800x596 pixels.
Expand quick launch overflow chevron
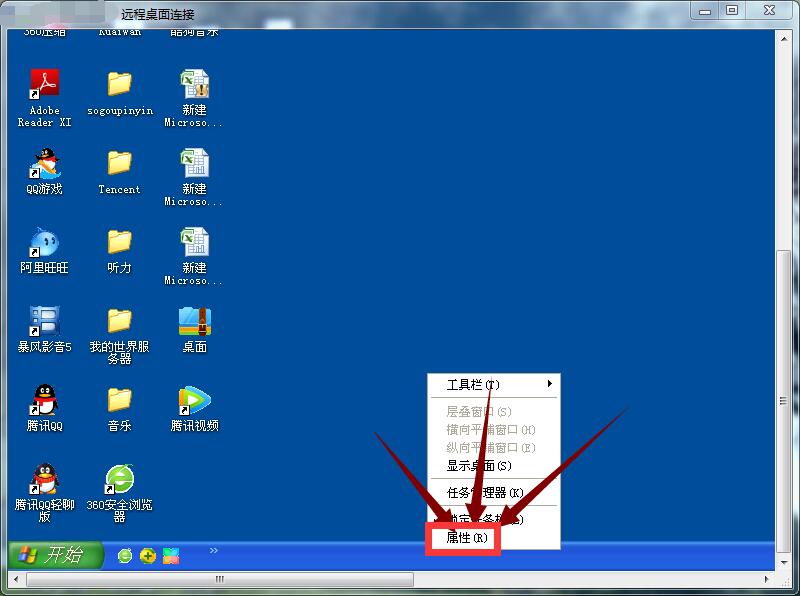pos(213,550)
